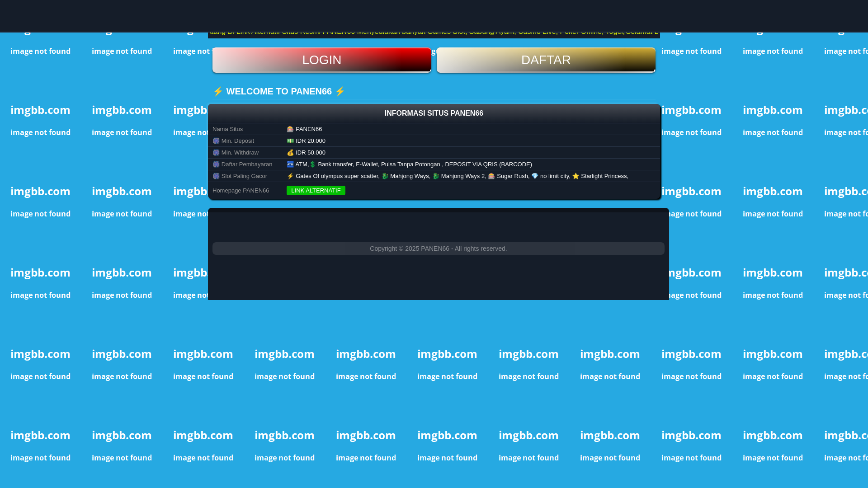
Task: Click the fireworks icon beside Slot Paling Gacor
Action: 216,176
